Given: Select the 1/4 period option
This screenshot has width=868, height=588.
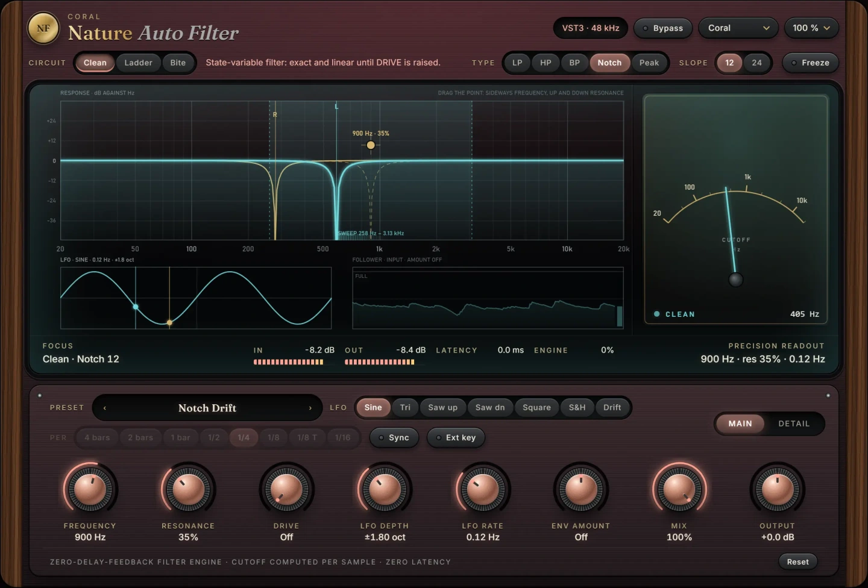Looking at the screenshot, I should point(244,437).
